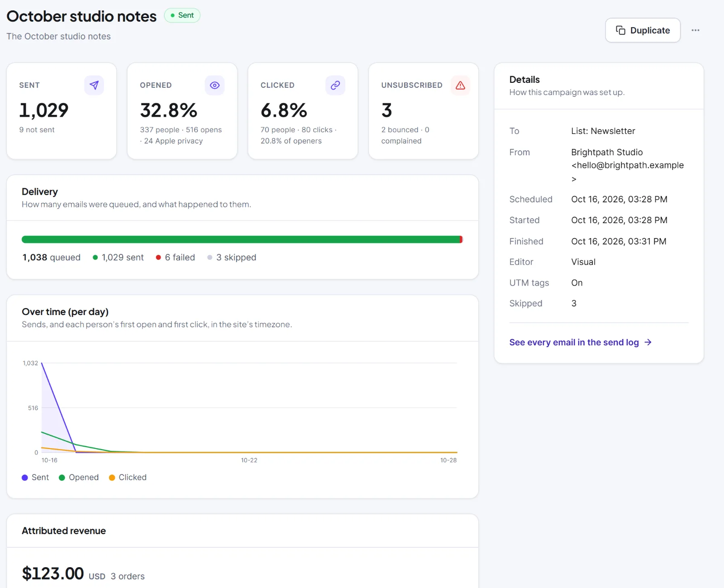The image size is (724, 588).
Task: Click the Duplicate campaign button
Action: tap(643, 30)
